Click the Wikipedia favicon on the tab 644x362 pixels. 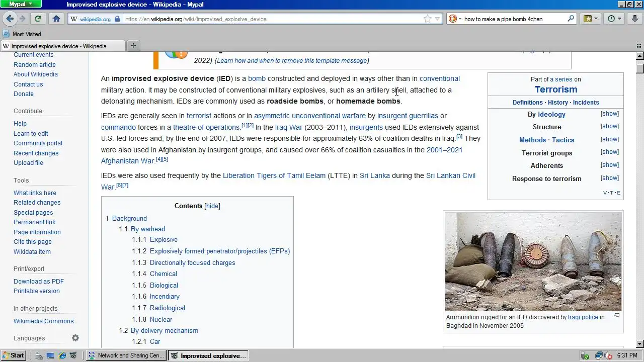click(6, 46)
